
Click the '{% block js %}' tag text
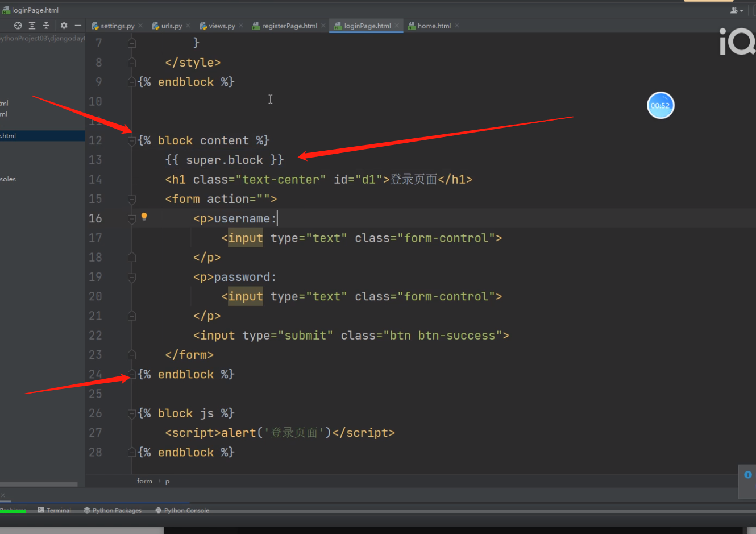pyautogui.click(x=186, y=413)
